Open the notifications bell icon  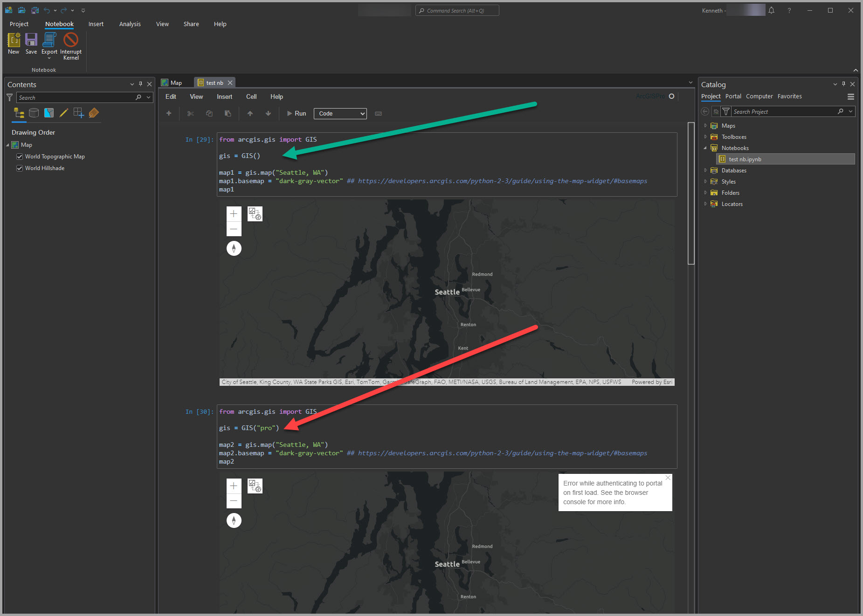tap(772, 10)
